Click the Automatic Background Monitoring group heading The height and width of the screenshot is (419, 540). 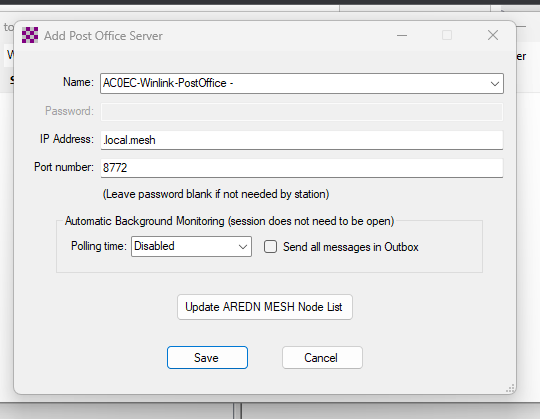229,221
